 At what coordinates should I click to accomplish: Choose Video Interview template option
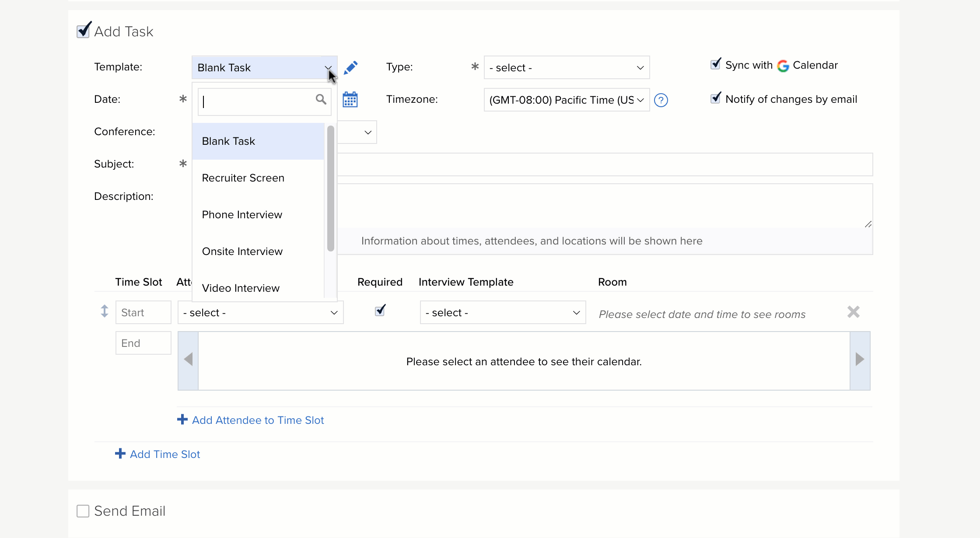[258, 287]
